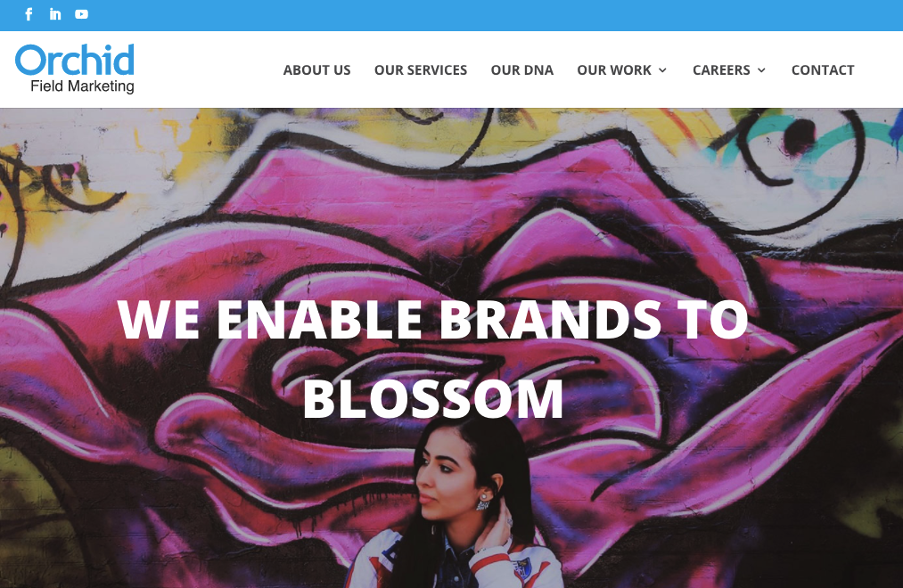
Task: Open the Facebook social icon
Action: point(29,14)
